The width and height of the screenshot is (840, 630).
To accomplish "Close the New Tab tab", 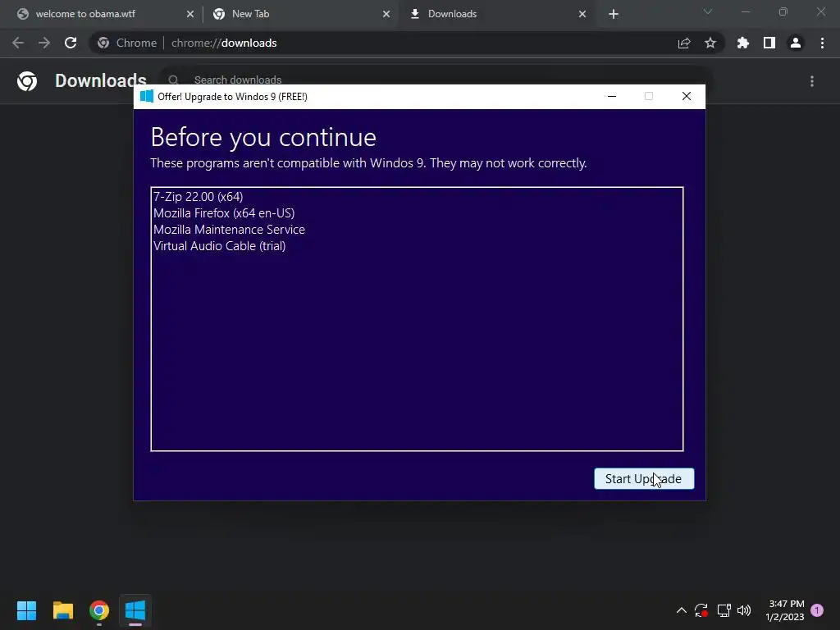I will [x=386, y=14].
